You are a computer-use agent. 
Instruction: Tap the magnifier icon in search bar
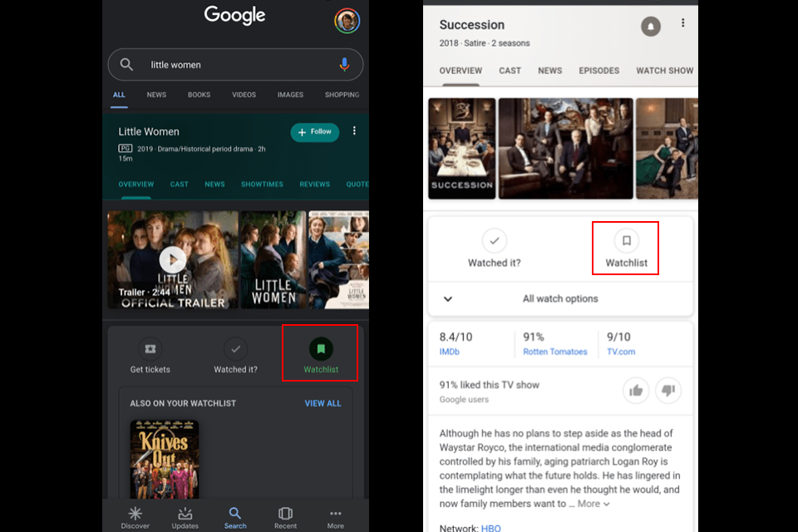126,65
